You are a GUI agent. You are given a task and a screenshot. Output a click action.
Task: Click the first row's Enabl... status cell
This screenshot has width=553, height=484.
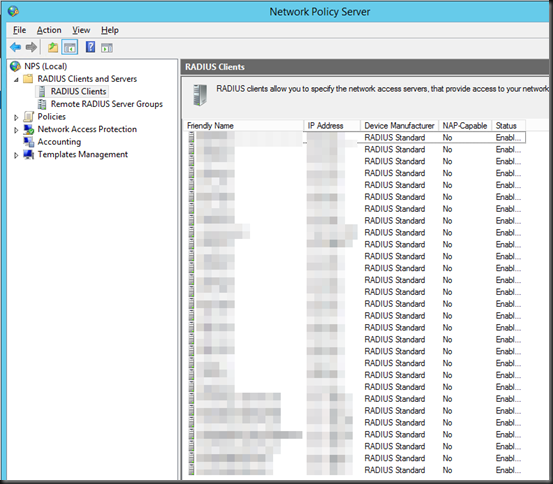[x=508, y=138]
